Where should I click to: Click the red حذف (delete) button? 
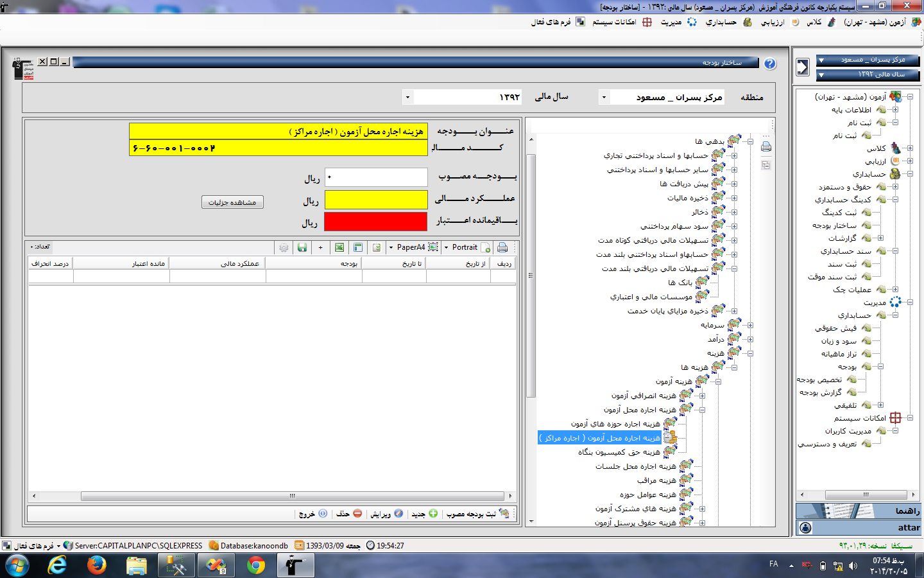(350, 514)
